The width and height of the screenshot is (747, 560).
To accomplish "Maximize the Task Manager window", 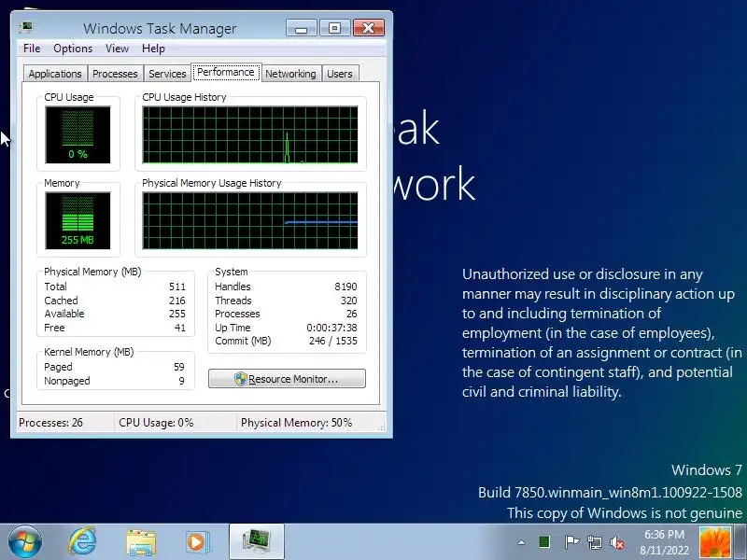I will coord(334,28).
